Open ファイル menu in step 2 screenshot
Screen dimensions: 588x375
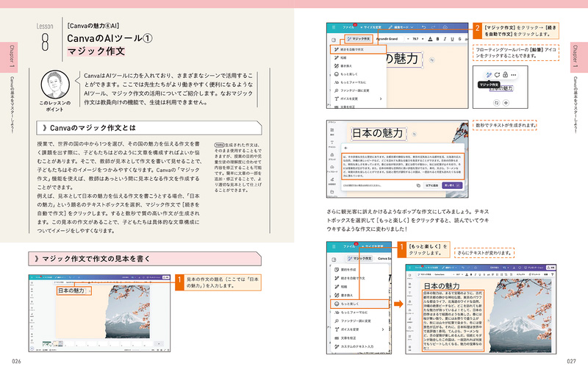[x=348, y=27]
